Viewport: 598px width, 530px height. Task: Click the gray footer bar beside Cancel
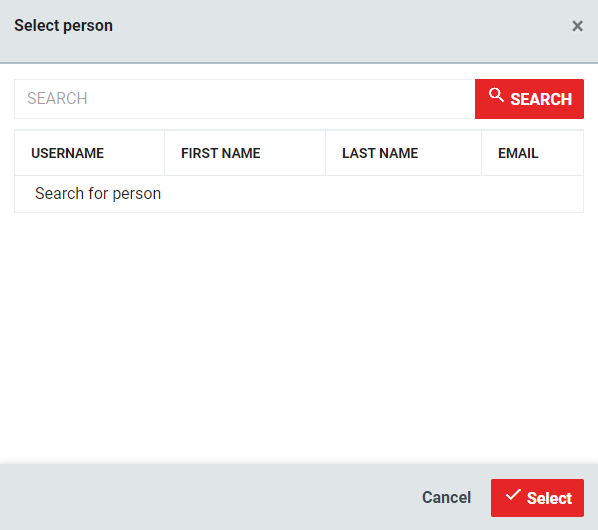pos(206,497)
